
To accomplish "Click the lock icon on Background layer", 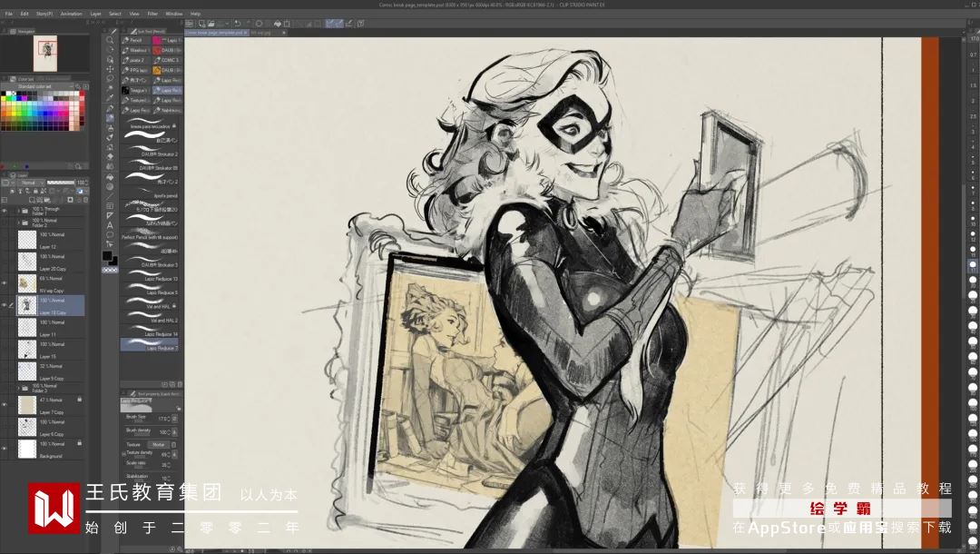I will pyautogui.click(x=79, y=442).
